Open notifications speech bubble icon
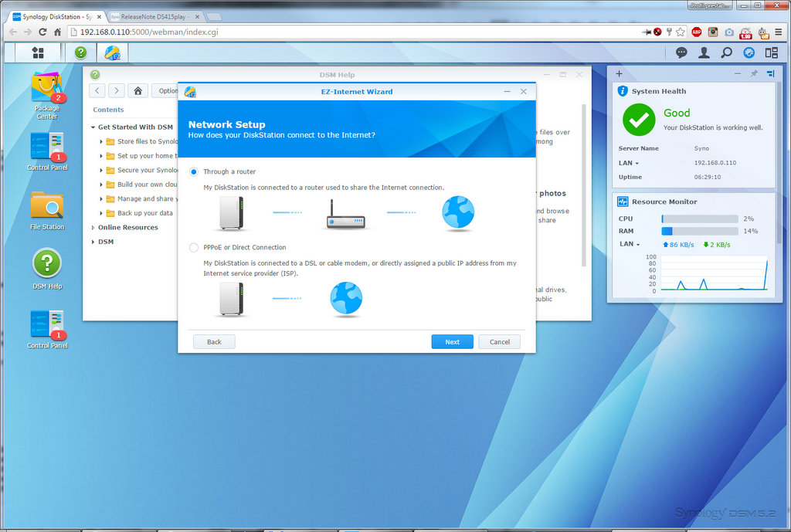 click(x=681, y=53)
